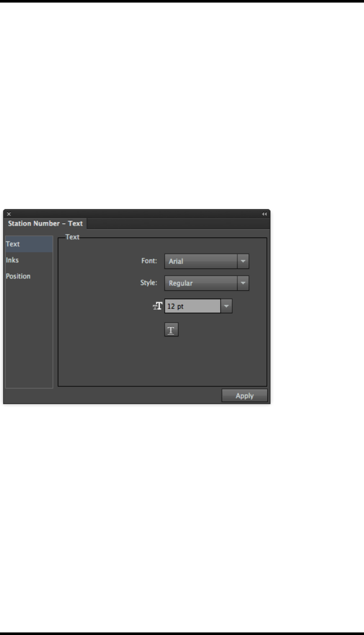
Task: Select the Station Number – Text tab
Action: pos(45,223)
